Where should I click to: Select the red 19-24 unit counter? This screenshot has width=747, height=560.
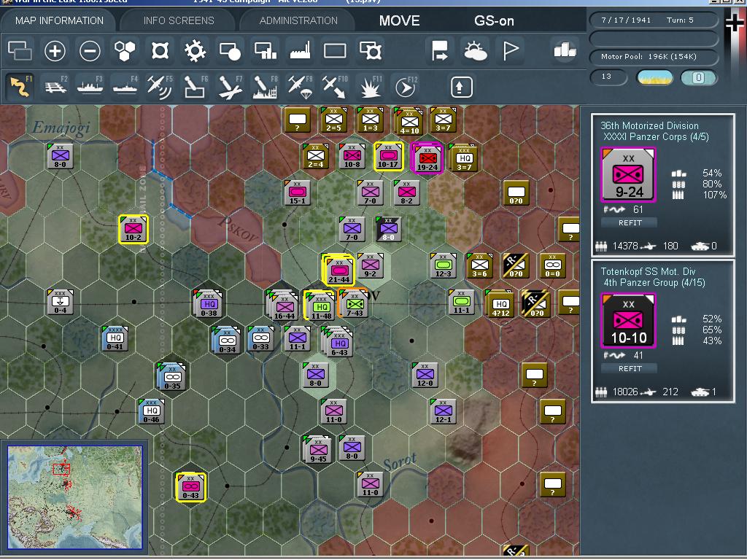(x=427, y=157)
